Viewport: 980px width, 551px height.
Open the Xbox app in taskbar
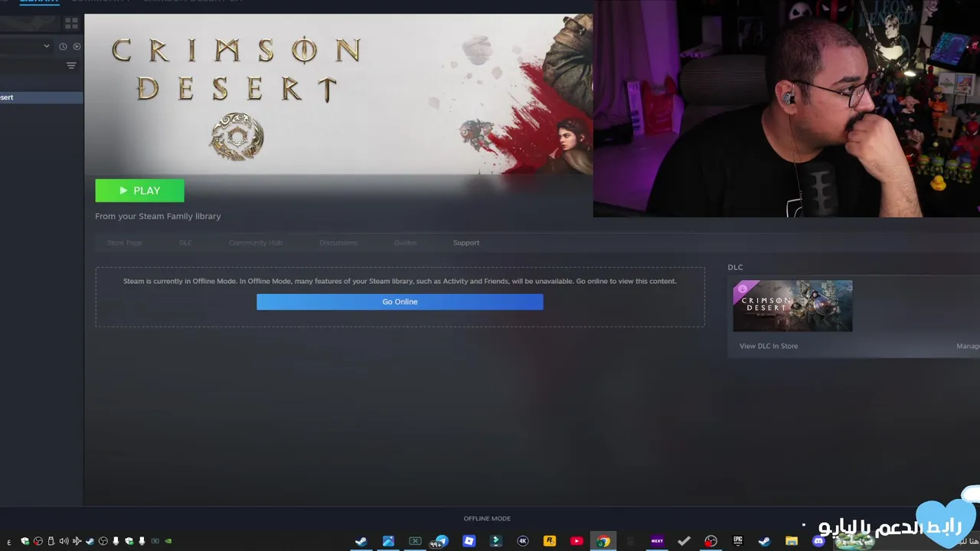click(x=415, y=541)
